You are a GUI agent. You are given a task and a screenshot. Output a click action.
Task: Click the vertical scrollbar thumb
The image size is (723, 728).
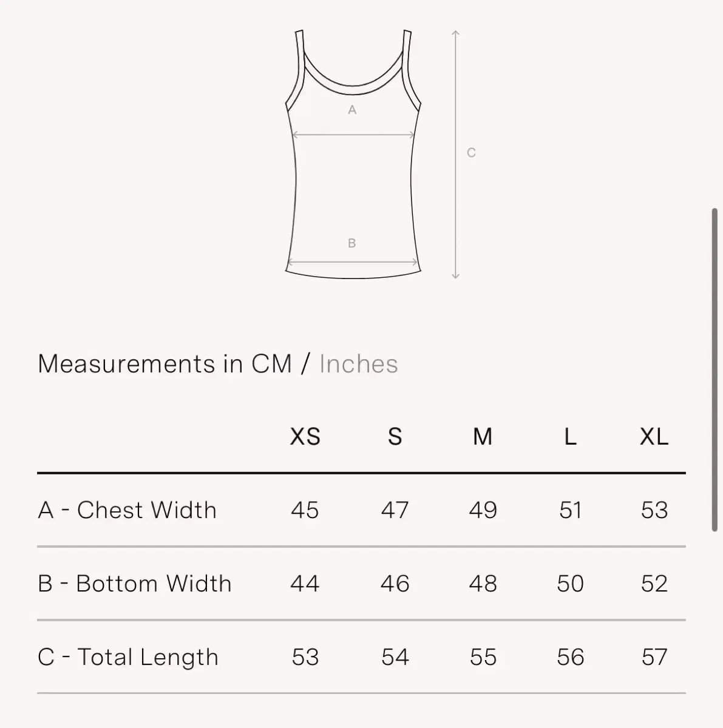coord(715,370)
